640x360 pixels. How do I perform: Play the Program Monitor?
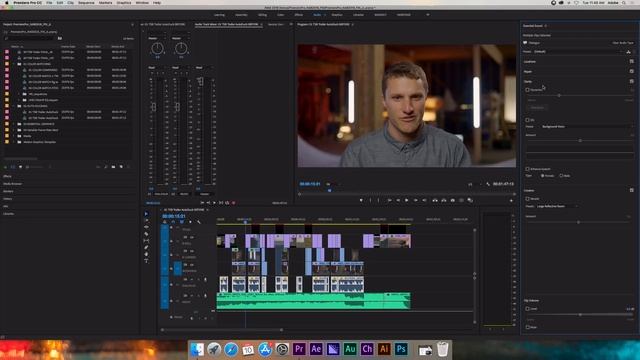[x=407, y=200]
